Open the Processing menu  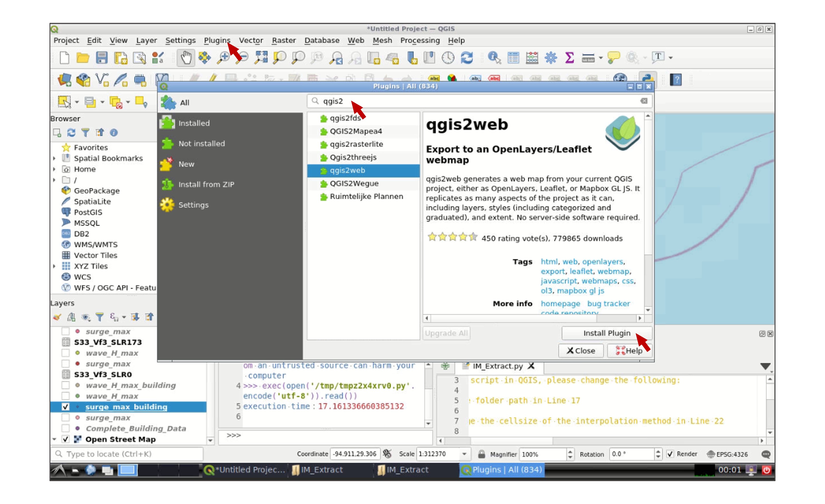[420, 40]
